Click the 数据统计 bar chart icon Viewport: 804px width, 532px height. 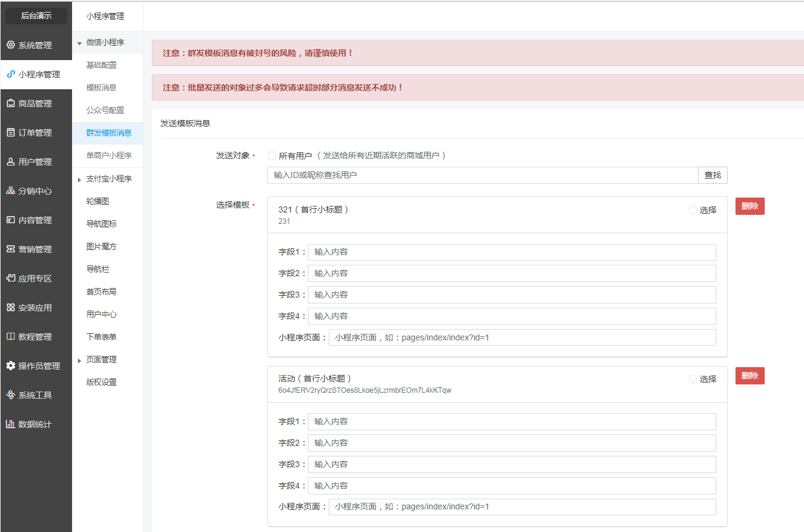pos(11,424)
